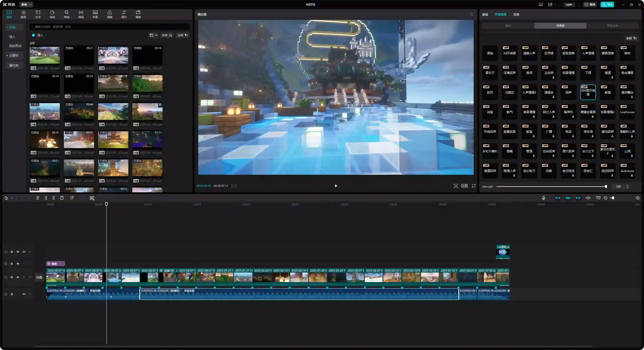The width and height of the screenshot is (644, 350).
Task: Click the main track magnet icon
Action: pos(558,198)
